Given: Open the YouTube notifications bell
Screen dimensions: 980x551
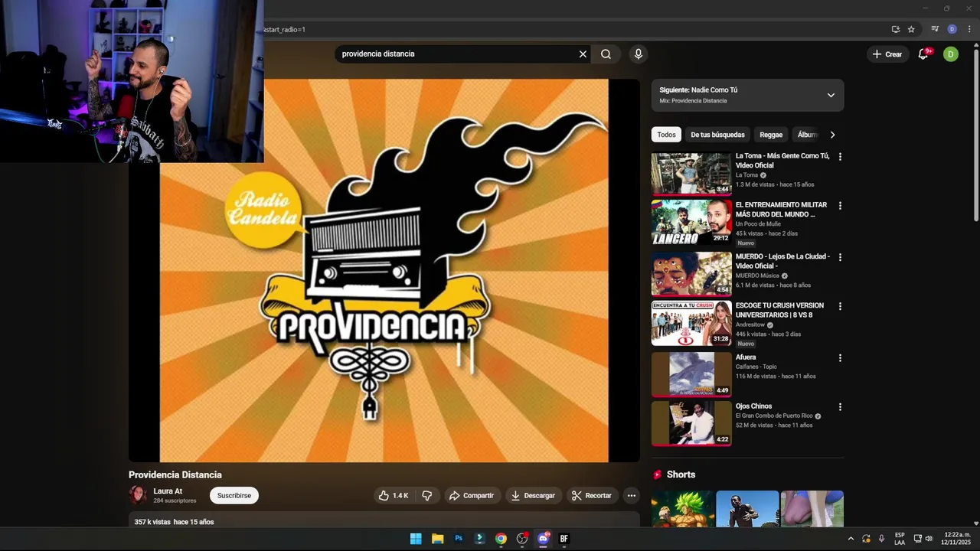Looking at the screenshot, I should coord(923,54).
